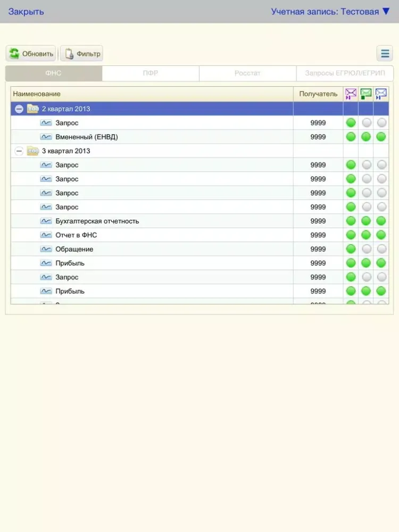Click the 9999 recipient of Обращение
This screenshot has height=532, width=399.
318,249
